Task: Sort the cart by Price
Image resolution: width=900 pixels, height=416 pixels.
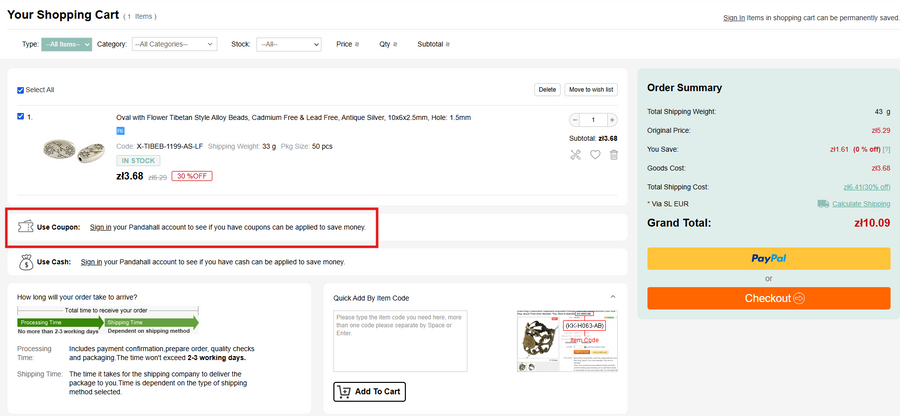Action: point(349,44)
